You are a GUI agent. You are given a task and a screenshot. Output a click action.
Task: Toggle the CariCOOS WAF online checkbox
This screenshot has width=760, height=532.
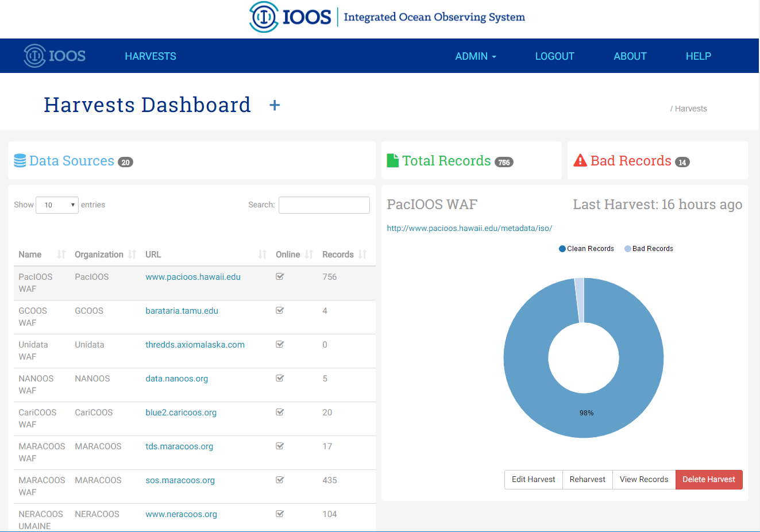click(280, 412)
